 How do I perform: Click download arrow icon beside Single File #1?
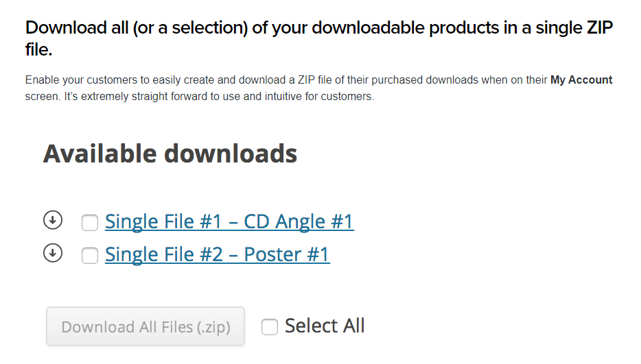(x=53, y=220)
